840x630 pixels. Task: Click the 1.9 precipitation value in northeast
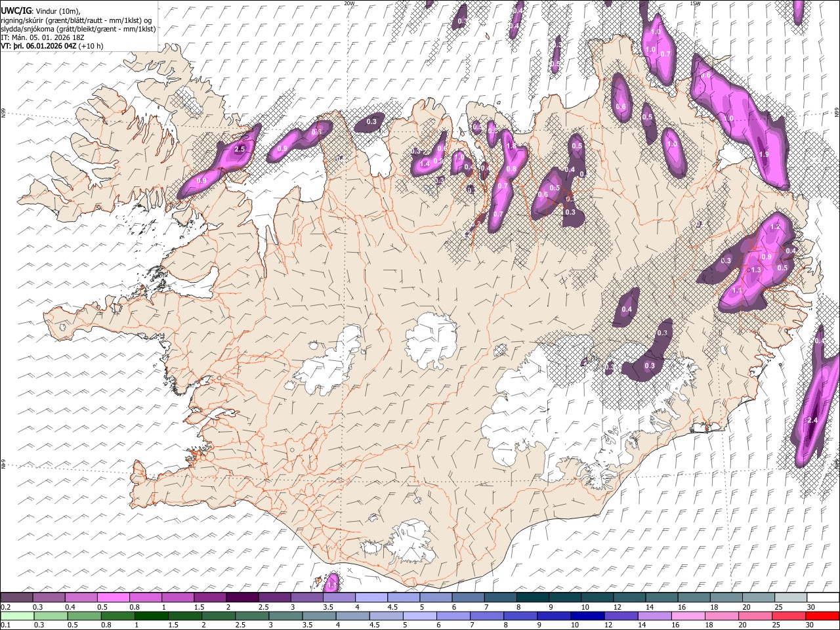(x=764, y=154)
